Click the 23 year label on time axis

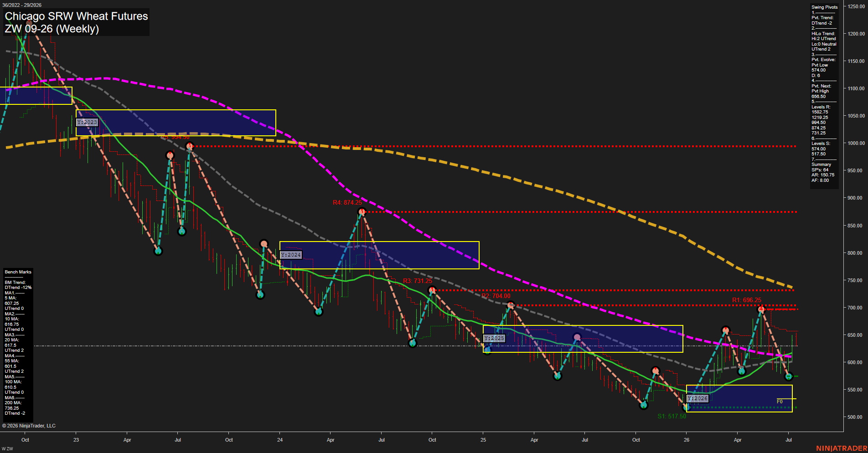(76, 440)
